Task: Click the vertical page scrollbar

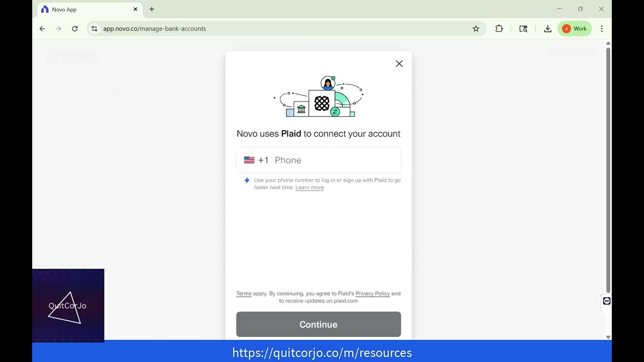Action: pyautogui.click(x=608, y=170)
